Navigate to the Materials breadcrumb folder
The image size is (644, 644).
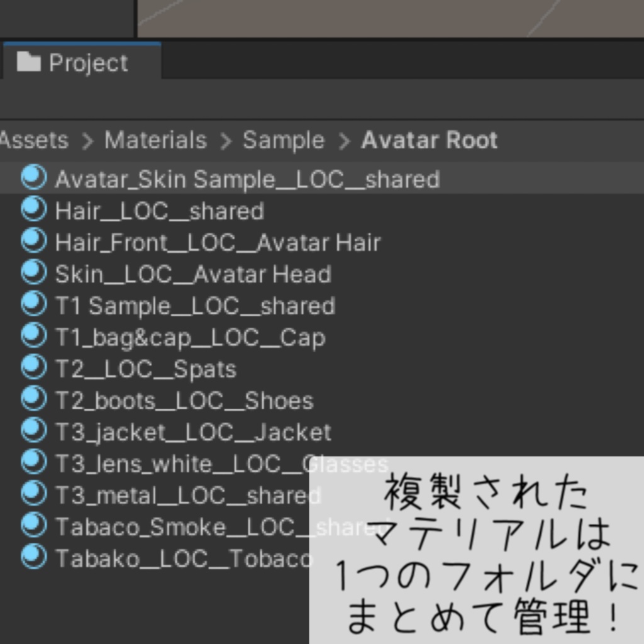[x=155, y=140]
